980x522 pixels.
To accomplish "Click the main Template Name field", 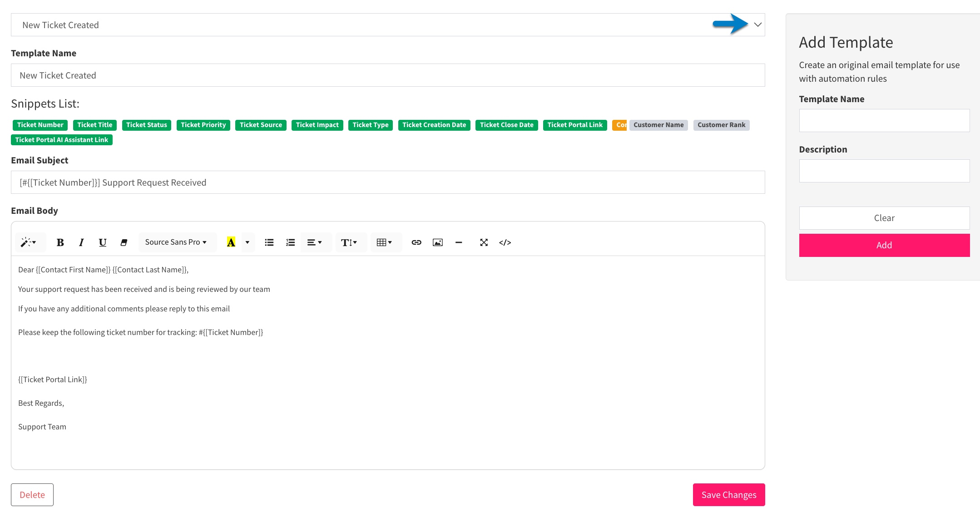I will (388, 75).
